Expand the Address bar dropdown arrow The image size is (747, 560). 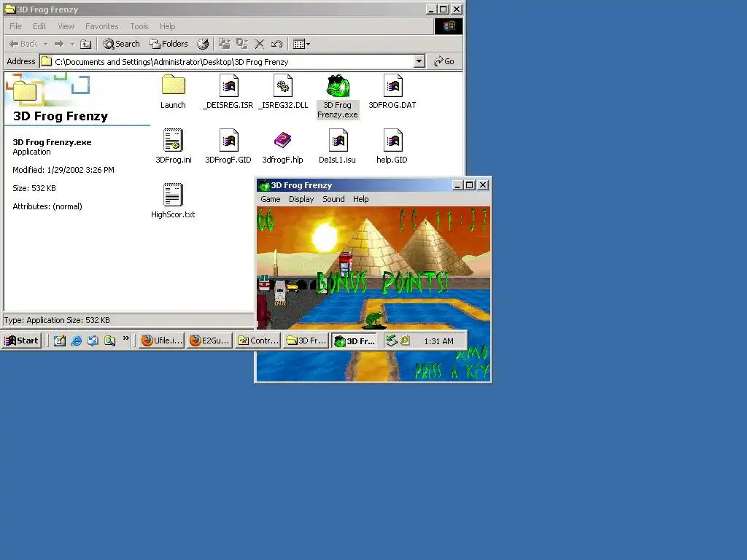click(x=419, y=61)
